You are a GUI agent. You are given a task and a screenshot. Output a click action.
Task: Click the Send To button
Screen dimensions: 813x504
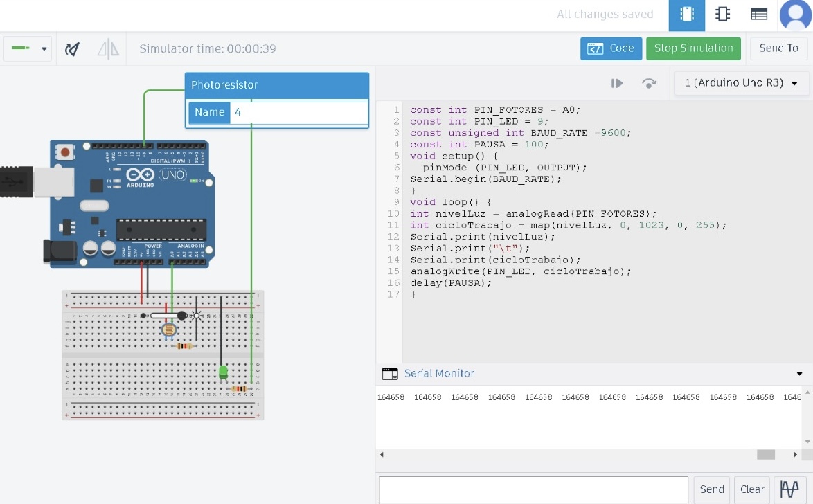tap(778, 48)
